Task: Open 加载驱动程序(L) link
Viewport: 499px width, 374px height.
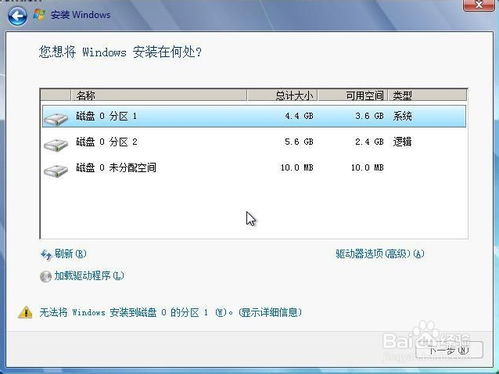Action: pyautogui.click(x=89, y=276)
